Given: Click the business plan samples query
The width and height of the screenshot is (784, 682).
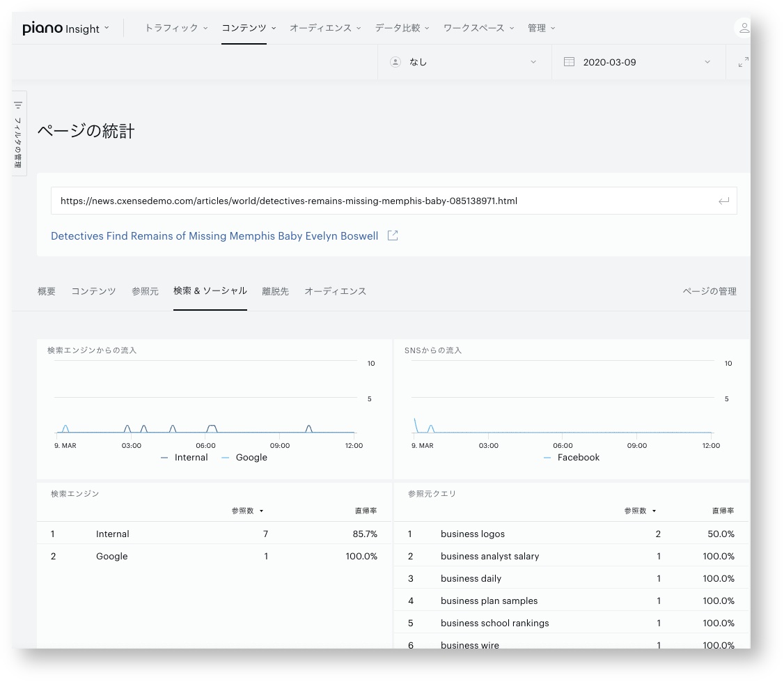Looking at the screenshot, I should click(x=489, y=601).
